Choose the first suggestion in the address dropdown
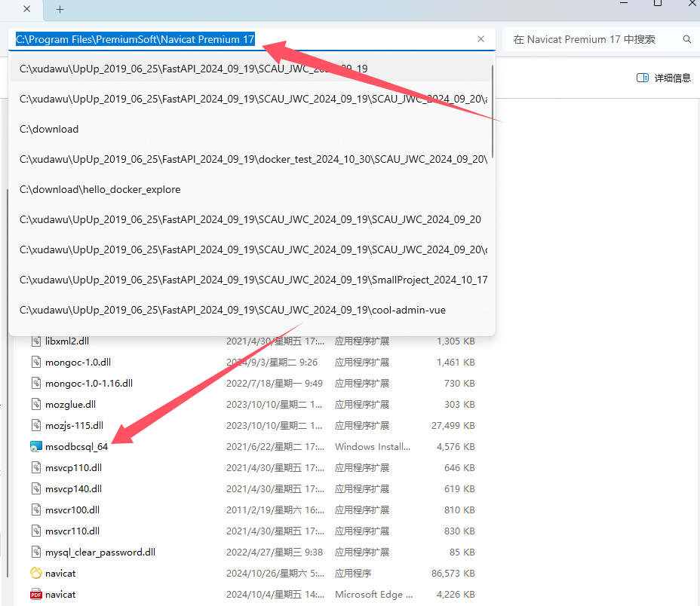This screenshot has height=606, width=700. coord(251,69)
